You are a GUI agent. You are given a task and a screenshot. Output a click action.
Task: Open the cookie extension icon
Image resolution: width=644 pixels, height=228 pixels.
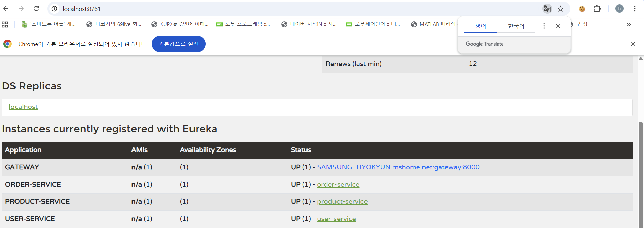coord(582,9)
